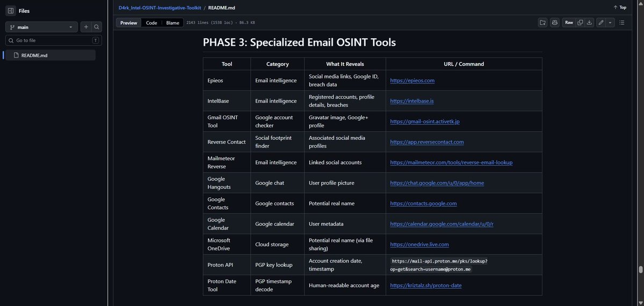Click 'Social footprint finder' cell
This screenshot has width=644, height=306.
point(277,142)
